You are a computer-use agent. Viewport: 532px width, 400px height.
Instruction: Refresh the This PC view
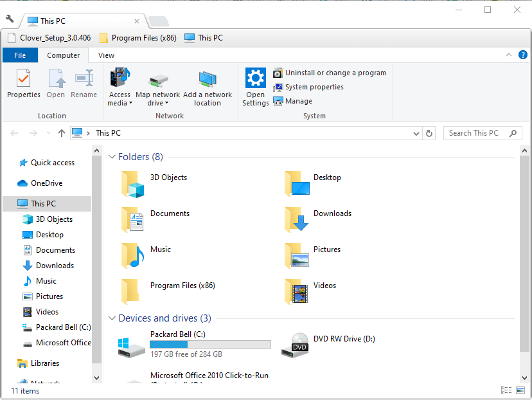point(429,134)
